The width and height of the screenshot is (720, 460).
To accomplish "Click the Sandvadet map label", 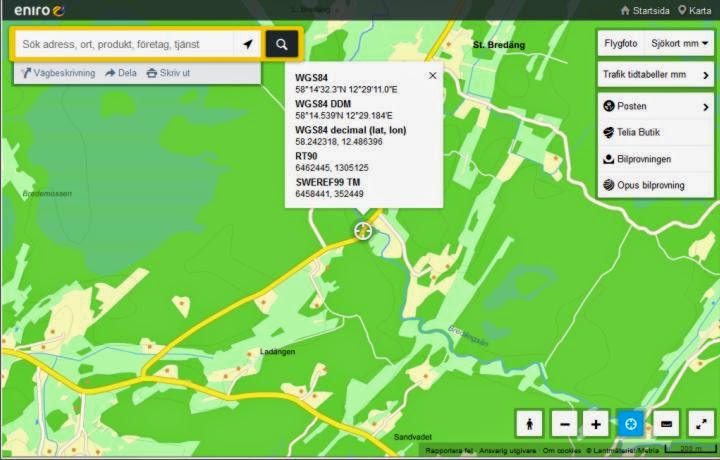I will [413, 437].
